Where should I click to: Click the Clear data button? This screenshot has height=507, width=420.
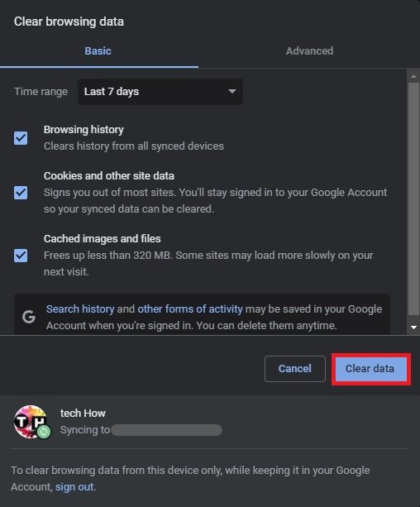point(371,369)
